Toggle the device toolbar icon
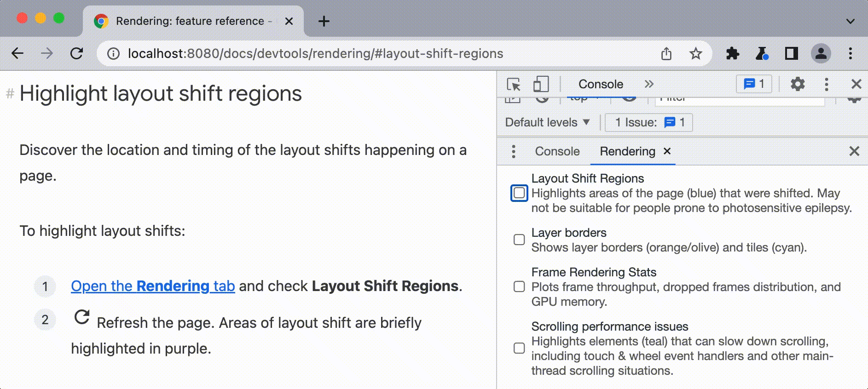868x389 pixels. [x=541, y=85]
